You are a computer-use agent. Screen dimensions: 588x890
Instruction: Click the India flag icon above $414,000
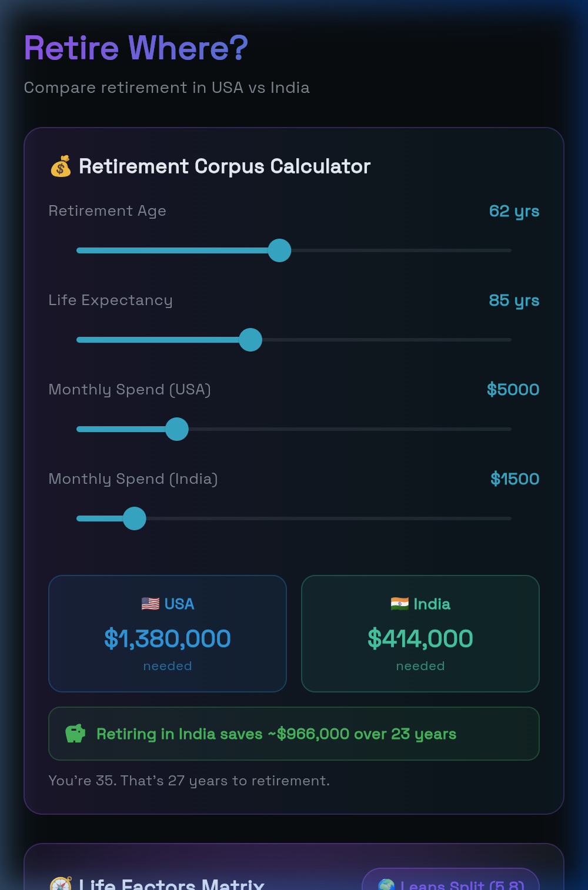click(x=400, y=603)
